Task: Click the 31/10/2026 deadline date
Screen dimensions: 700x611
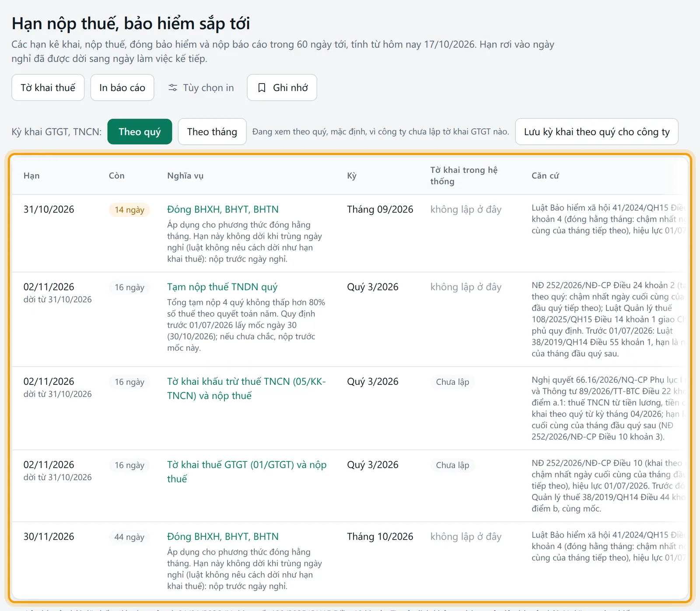Action: click(x=49, y=209)
